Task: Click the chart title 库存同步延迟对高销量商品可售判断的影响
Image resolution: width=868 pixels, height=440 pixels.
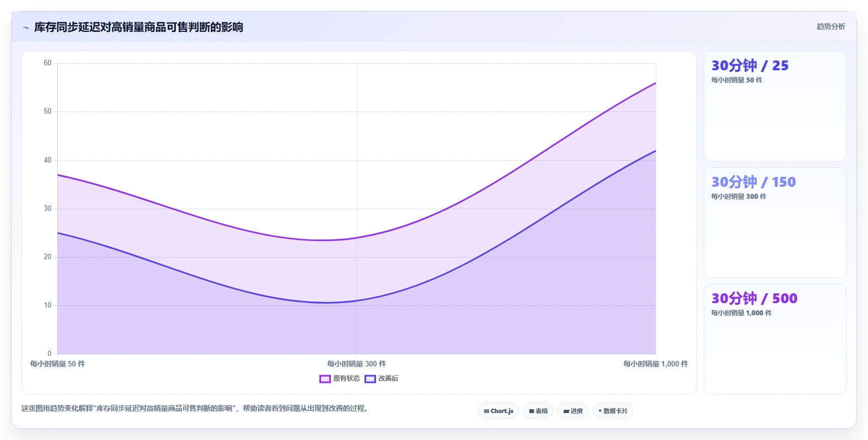Action: click(139, 27)
